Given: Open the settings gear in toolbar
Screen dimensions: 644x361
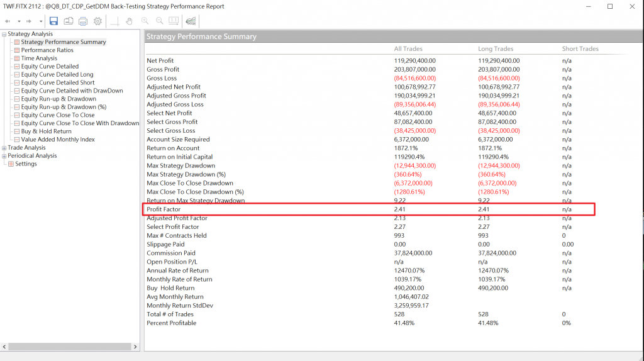Looking at the screenshot, I should click(98, 21).
